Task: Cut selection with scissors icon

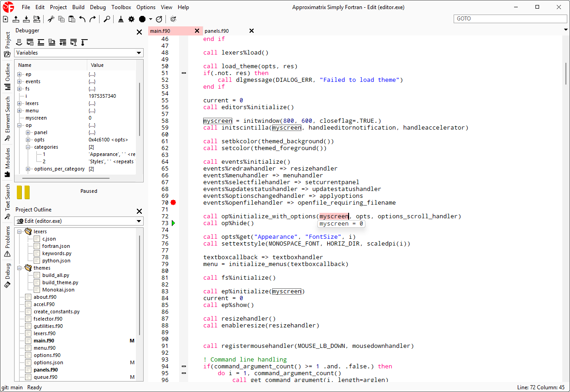Action: point(51,19)
